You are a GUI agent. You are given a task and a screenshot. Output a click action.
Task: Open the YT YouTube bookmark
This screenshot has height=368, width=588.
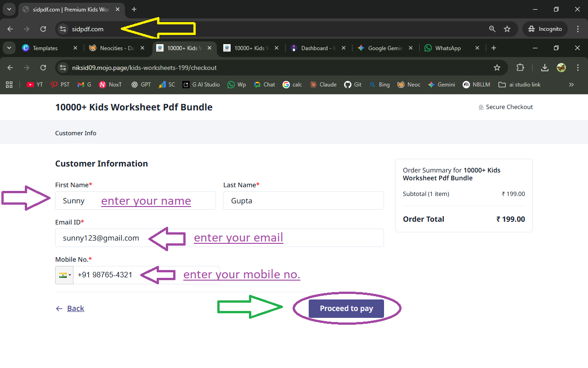34,85
